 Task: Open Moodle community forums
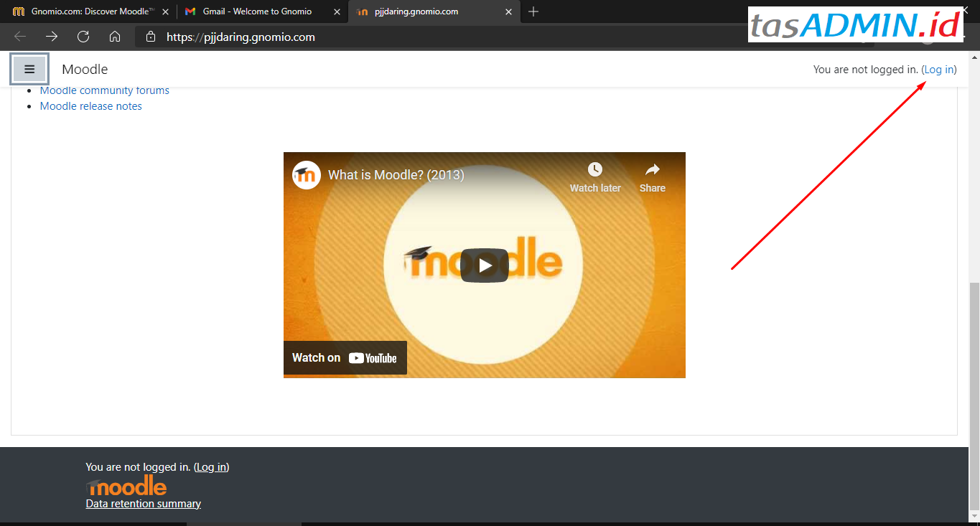pos(104,90)
